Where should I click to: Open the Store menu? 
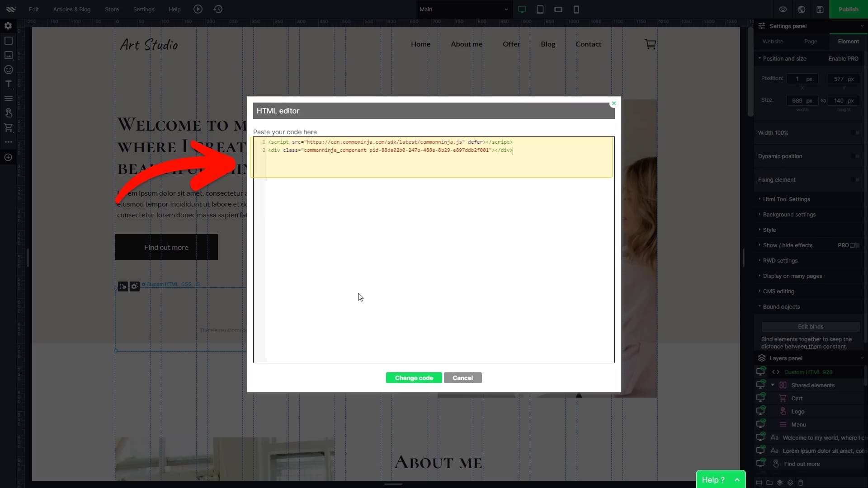(x=112, y=9)
